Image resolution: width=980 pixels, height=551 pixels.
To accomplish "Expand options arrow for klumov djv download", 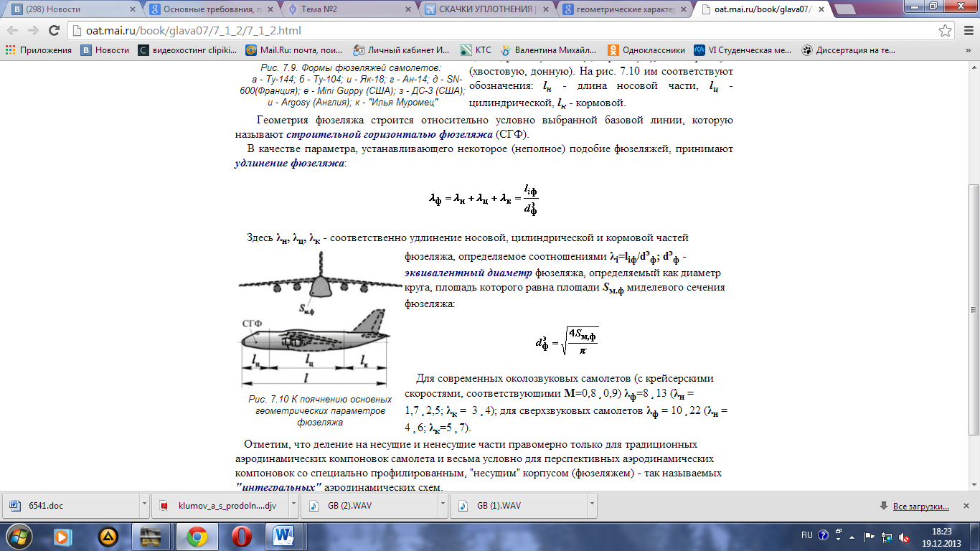I will [x=293, y=506].
